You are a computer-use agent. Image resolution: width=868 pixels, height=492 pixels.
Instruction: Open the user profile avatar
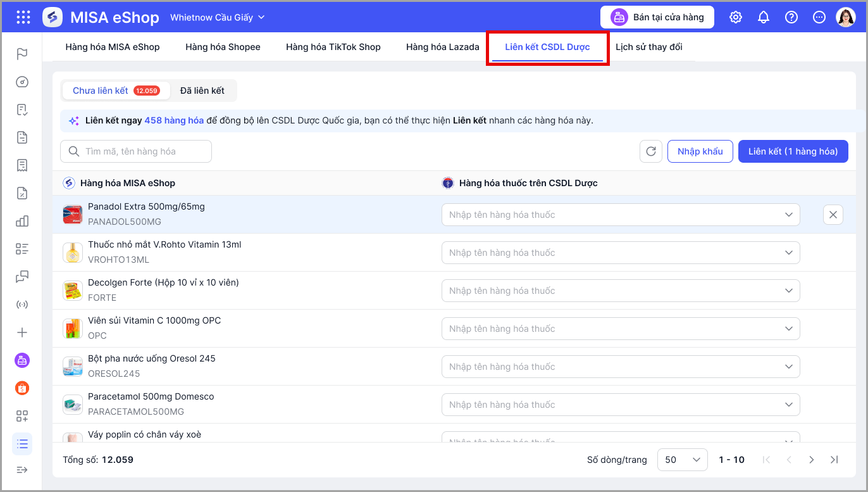[846, 17]
